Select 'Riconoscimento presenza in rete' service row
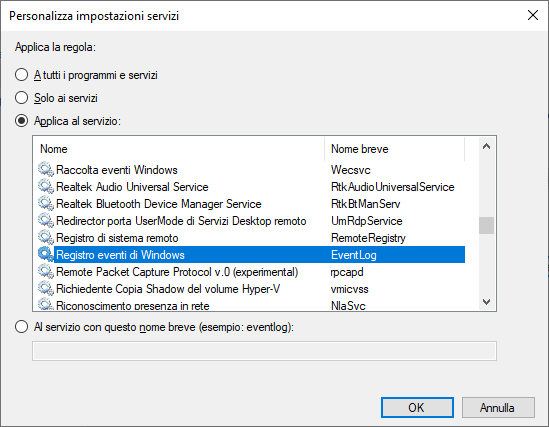The width and height of the screenshot is (549, 427). pos(251,304)
